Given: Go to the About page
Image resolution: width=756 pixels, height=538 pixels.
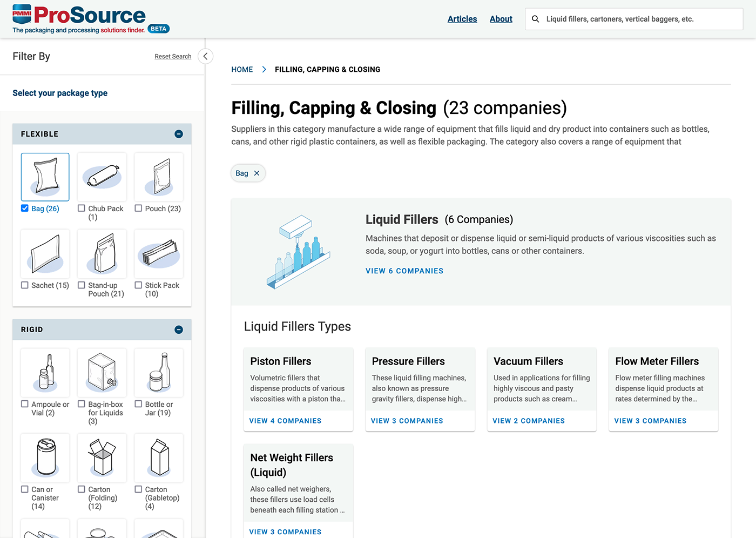Looking at the screenshot, I should pyautogui.click(x=501, y=19).
